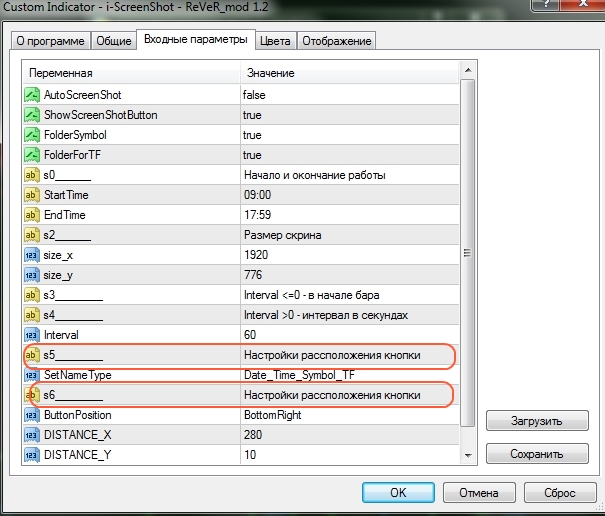Click the Interval integer type icon
This screenshot has width=605, height=516.
[x=32, y=335]
